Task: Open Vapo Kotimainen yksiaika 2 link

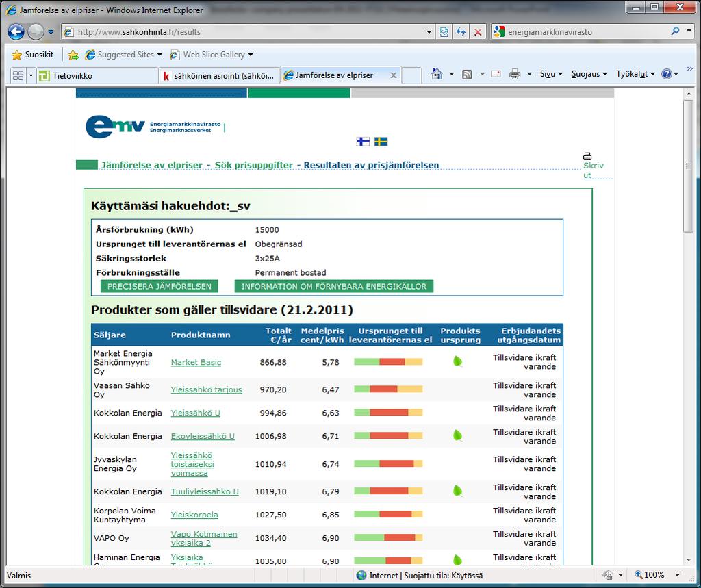Action: [x=204, y=538]
